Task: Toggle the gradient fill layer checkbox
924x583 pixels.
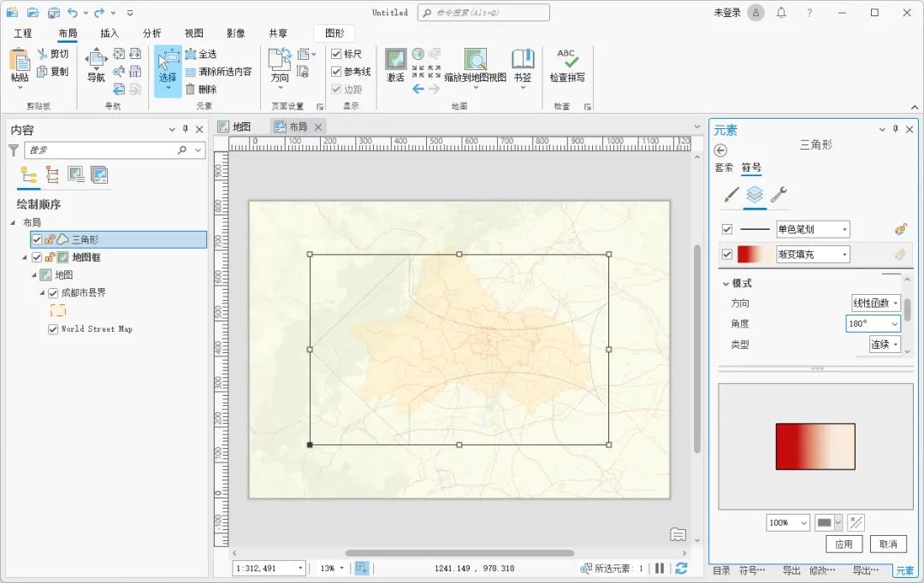Action: [x=727, y=255]
